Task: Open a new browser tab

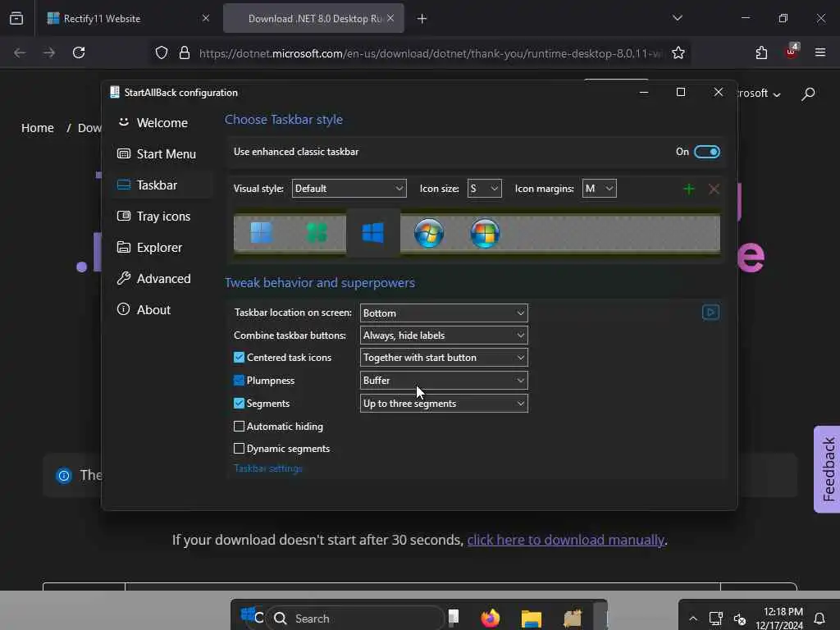Action: (422, 19)
